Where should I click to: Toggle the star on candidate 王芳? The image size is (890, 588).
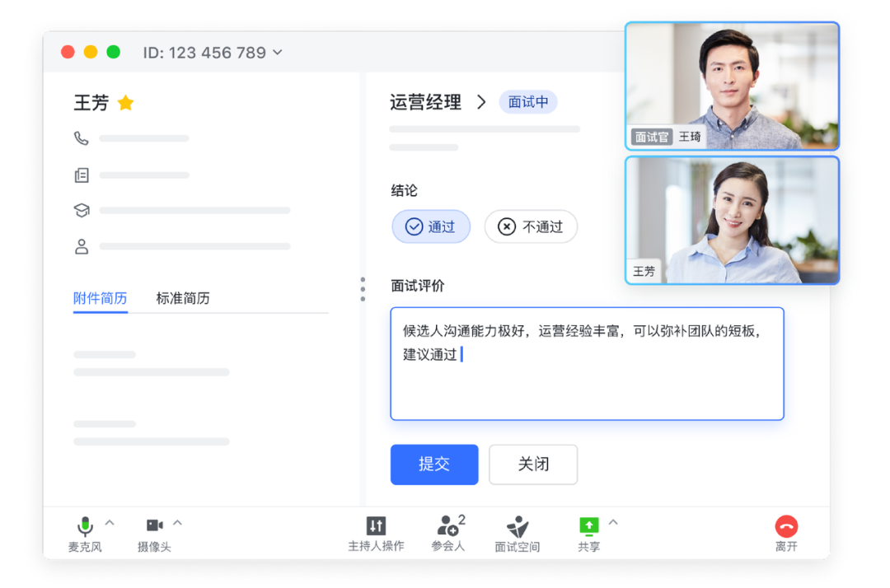[125, 103]
